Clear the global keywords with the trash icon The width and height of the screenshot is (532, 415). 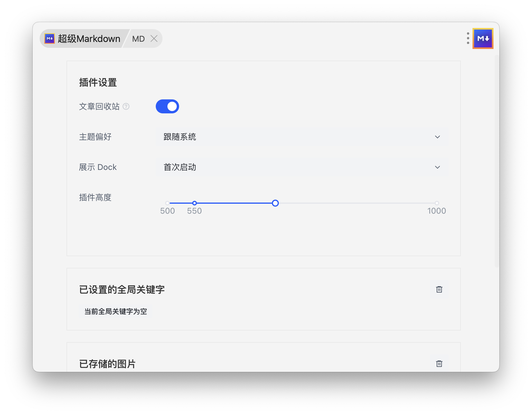click(x=439, y=289)
